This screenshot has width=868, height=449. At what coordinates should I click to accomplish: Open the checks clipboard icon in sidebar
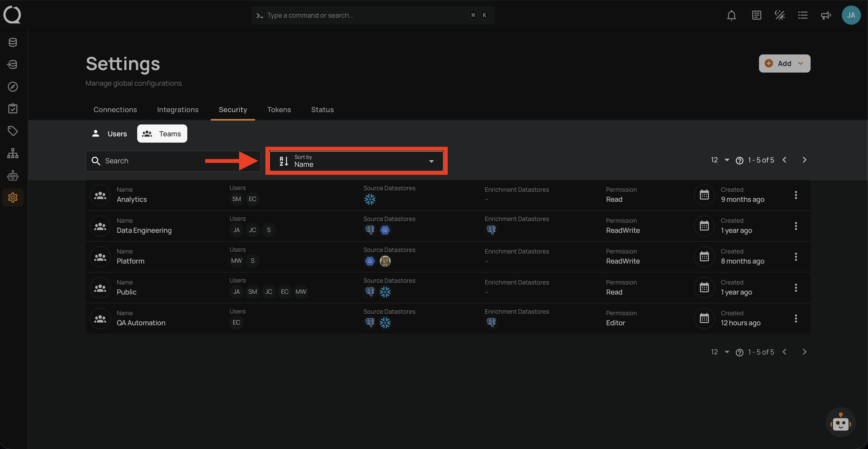(x=13, y=109)
